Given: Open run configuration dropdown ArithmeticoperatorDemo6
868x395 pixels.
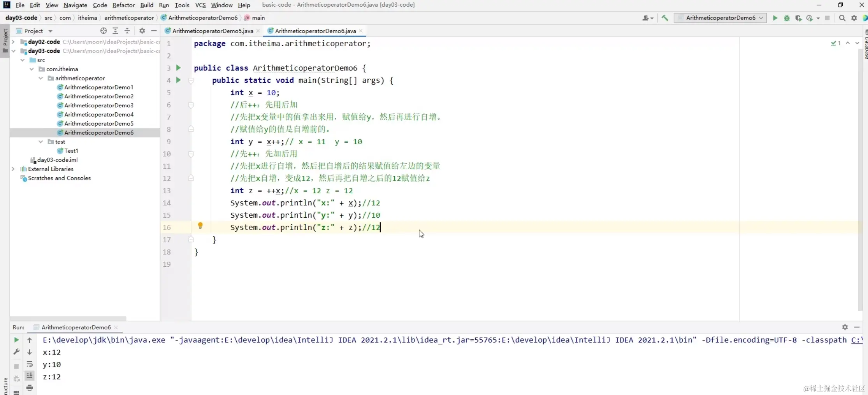Looking at the screenshot, I should tap(720, 18).
